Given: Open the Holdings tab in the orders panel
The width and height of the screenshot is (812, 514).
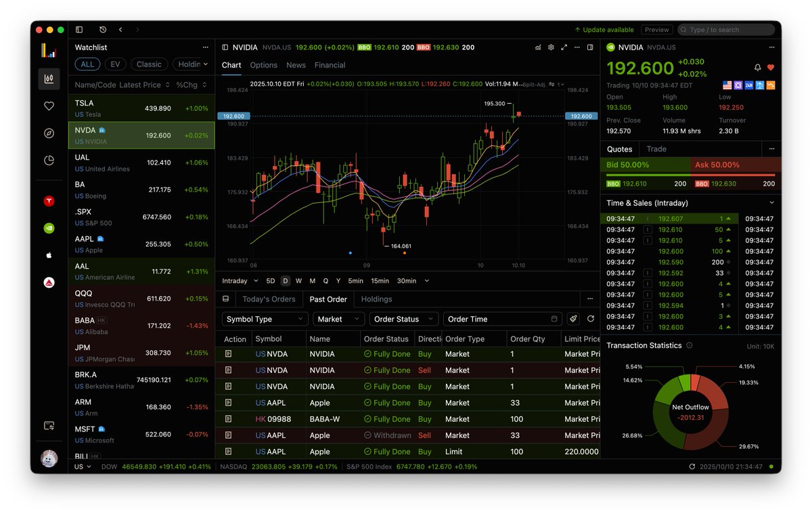Looking at the screenshot, I should tap(377, 299).
